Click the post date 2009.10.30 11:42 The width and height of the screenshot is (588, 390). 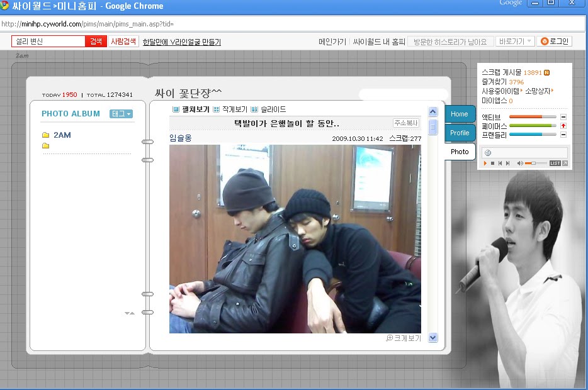point(358,138)
